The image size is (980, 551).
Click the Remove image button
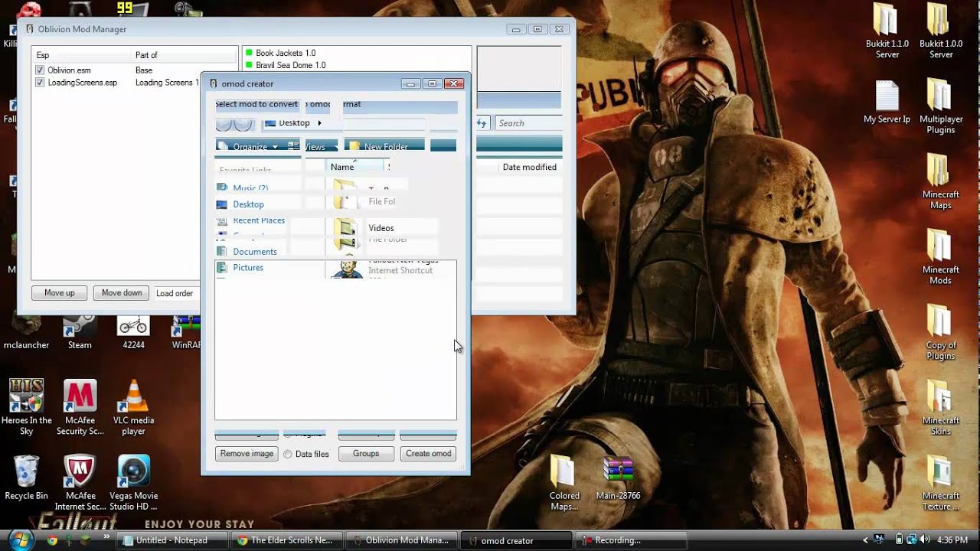[x=247, y=454]
